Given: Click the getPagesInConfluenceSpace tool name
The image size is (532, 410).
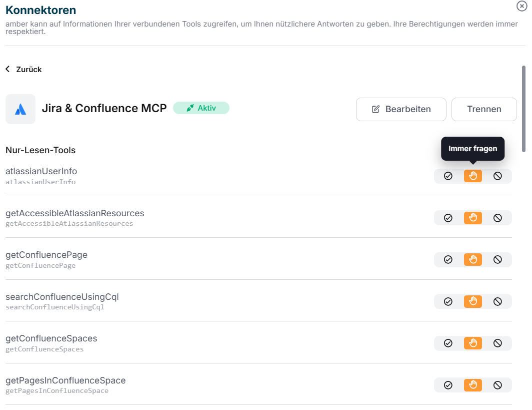Looking at the screenshot, I should (x=65, y=380).
